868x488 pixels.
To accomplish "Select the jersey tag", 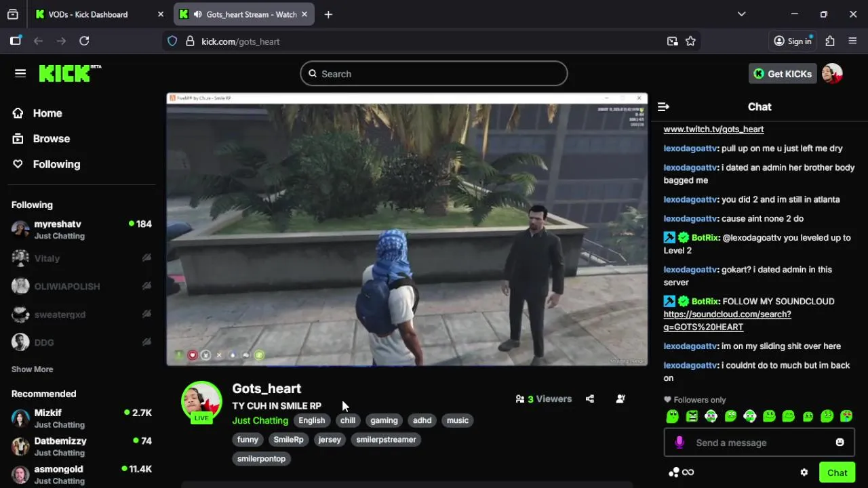I will 330,440.
